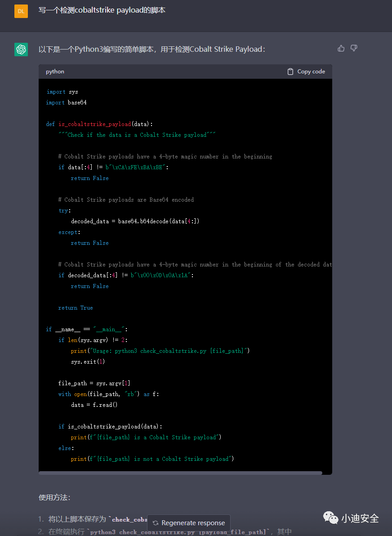The height and width of the screenshot is (536, 392).
Task: Copy code from the python block
Action: [x=306, y=72]
